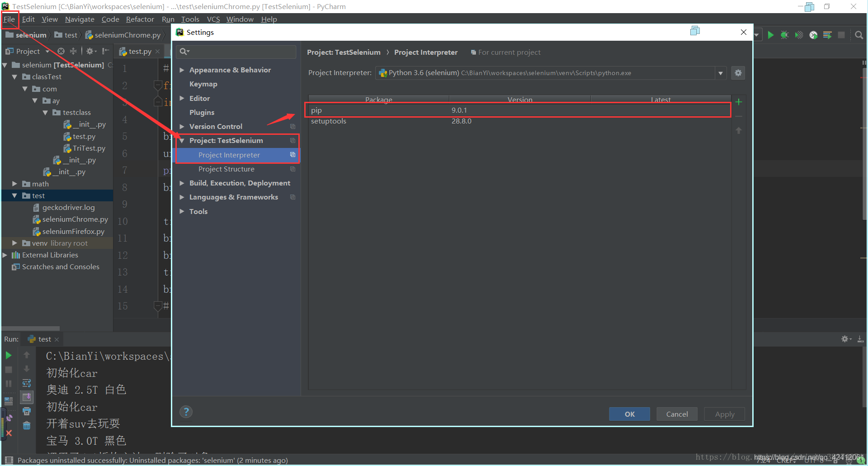Click the print icon in Run panel
This screenshot has width=868, height=466.
click(27, 411)
